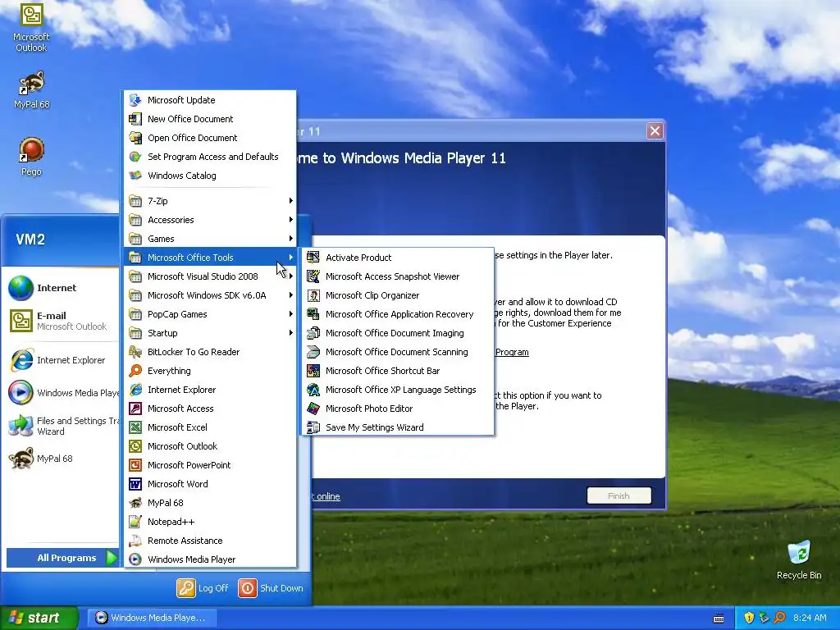Launch Microsoft Access from programs list

pyautogui.click(x=210, y=409)
